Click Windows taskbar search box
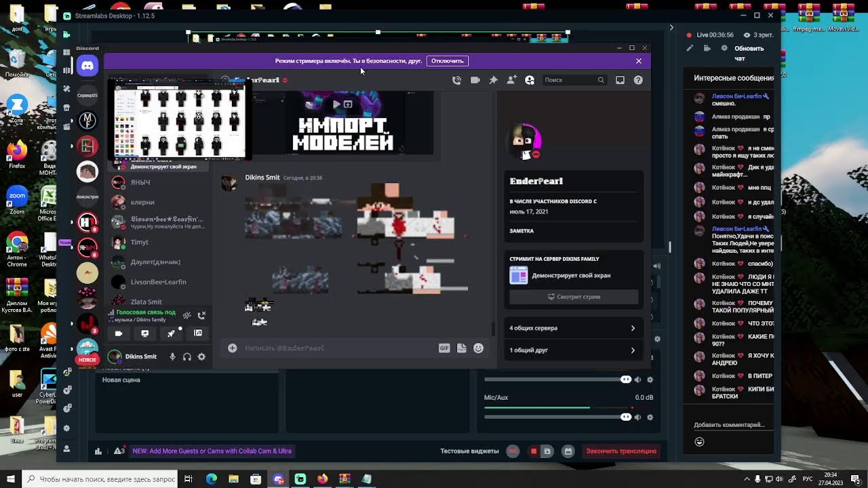Screen dimensions: 868x488 (x=101, y=479)
